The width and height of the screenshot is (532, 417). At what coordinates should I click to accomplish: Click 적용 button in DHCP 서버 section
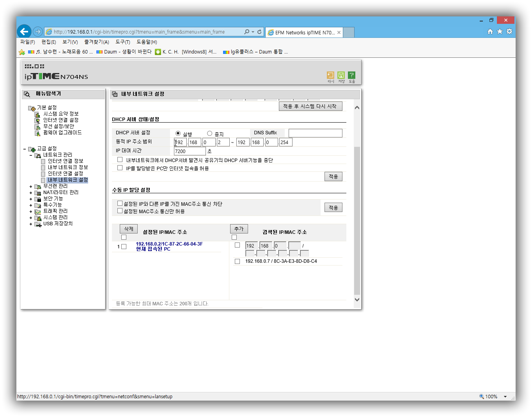333,176
